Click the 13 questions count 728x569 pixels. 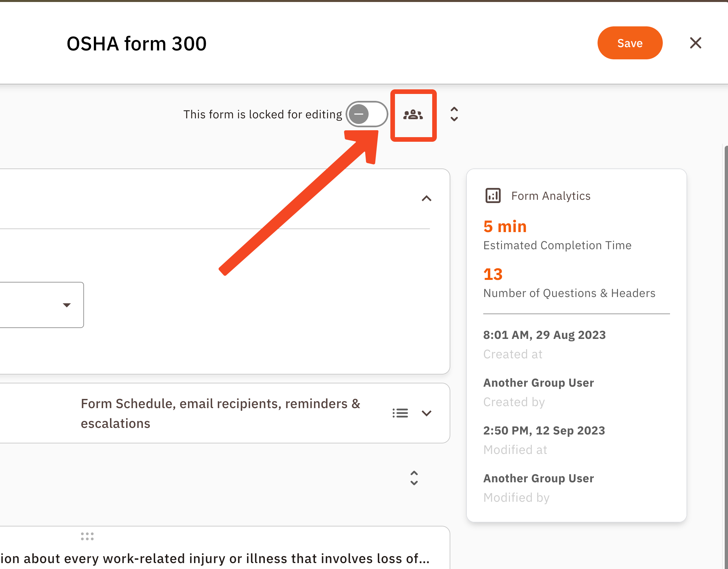[x=493, y=274]
